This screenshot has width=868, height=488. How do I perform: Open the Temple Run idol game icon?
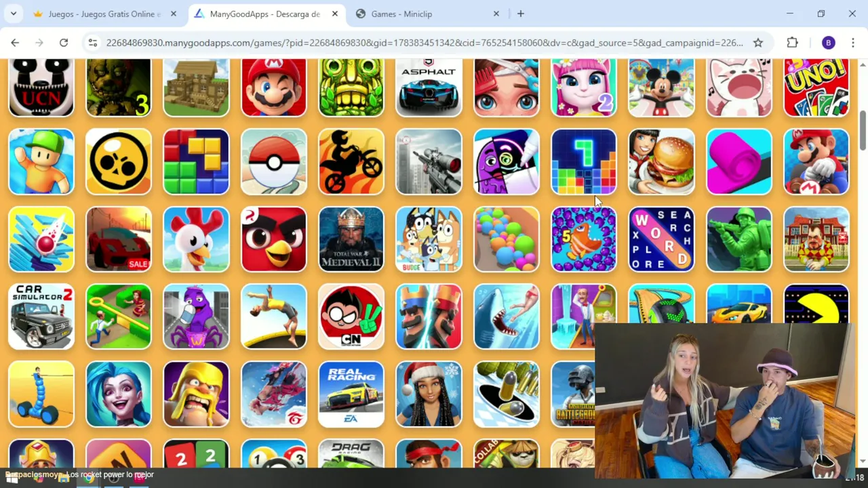coord(351,87)
